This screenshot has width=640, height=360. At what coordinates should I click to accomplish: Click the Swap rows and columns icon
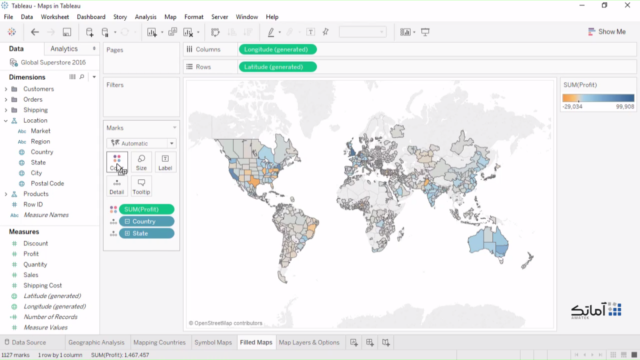215,32
